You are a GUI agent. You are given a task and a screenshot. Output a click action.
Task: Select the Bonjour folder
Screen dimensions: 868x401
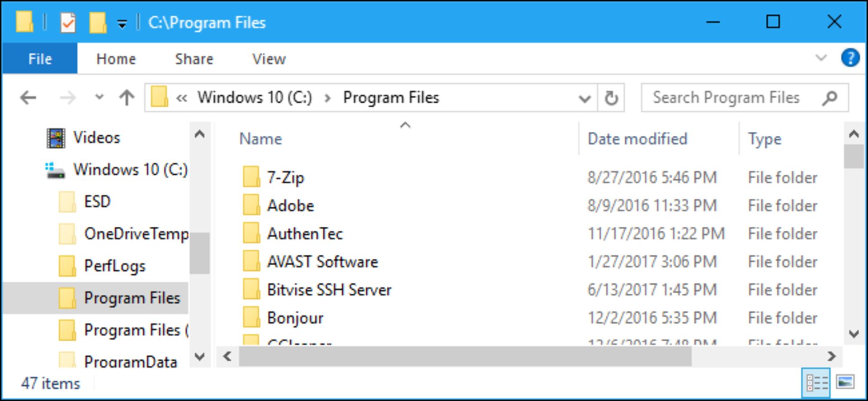click(295, 318)
